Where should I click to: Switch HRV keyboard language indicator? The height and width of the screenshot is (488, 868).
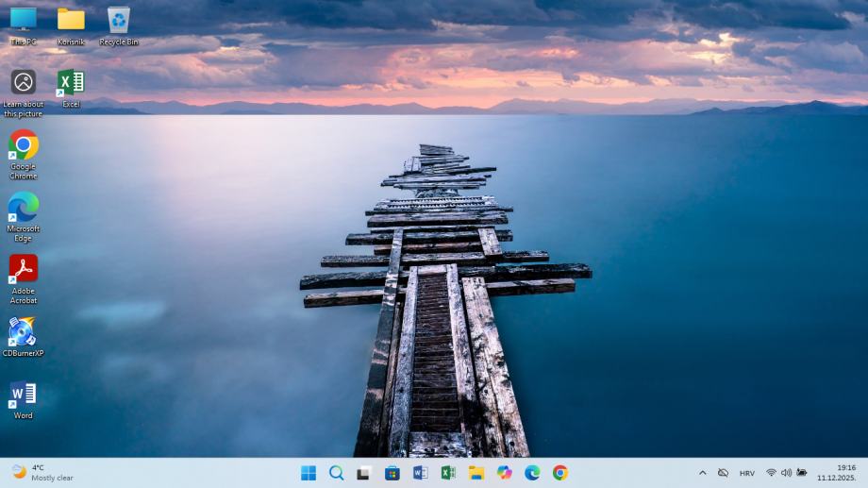pos(747,473)
